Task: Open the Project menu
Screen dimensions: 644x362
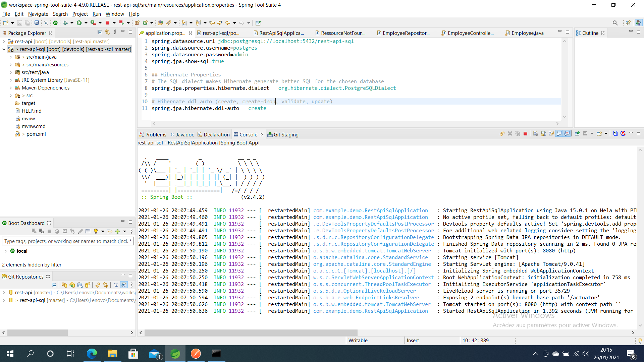Action: (x=80, y=14)
